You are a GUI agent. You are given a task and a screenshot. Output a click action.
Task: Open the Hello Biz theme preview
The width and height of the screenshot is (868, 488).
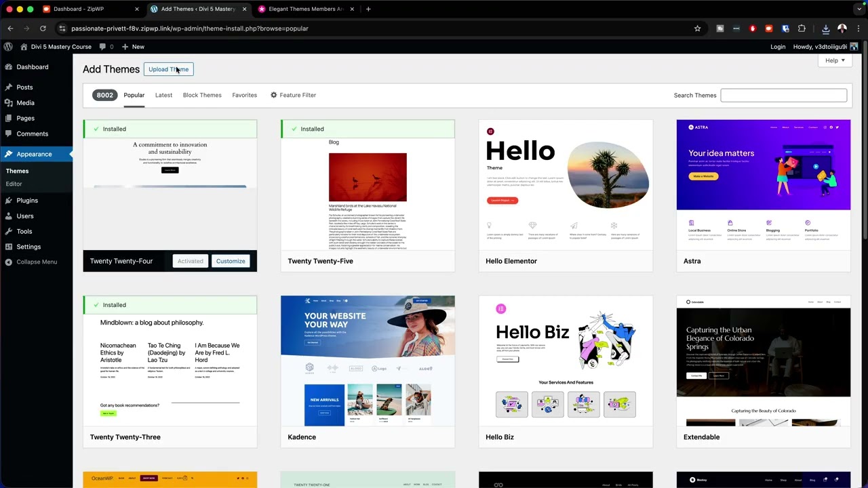566,361
